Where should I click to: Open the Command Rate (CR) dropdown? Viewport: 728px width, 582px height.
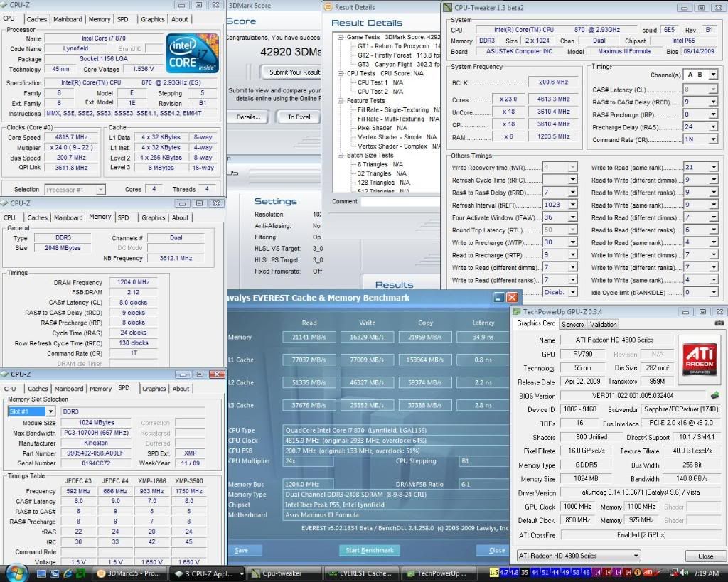click(713, 139)
